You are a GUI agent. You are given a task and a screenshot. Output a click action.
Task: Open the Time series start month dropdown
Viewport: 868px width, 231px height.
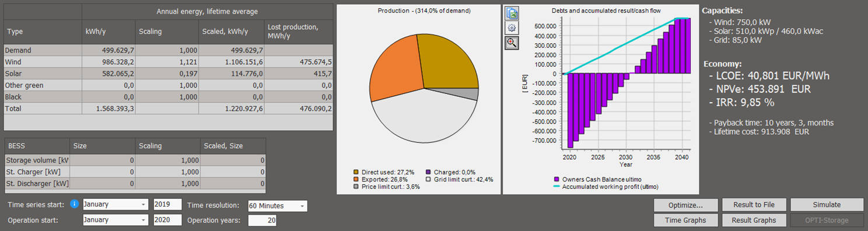[116, 205]
